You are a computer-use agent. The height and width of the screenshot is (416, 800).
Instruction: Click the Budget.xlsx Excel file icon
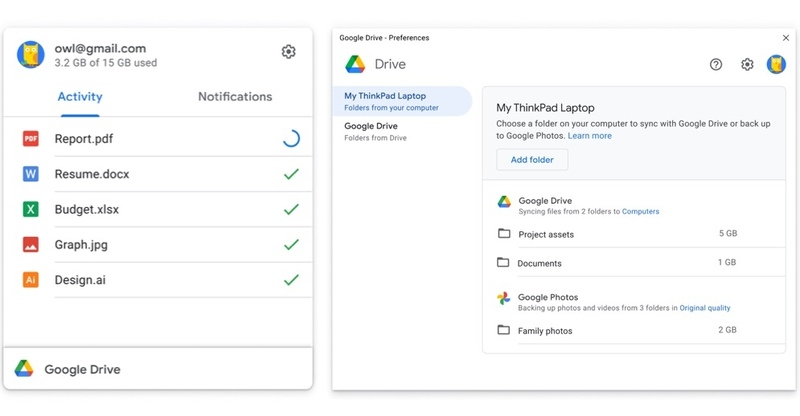31,209
